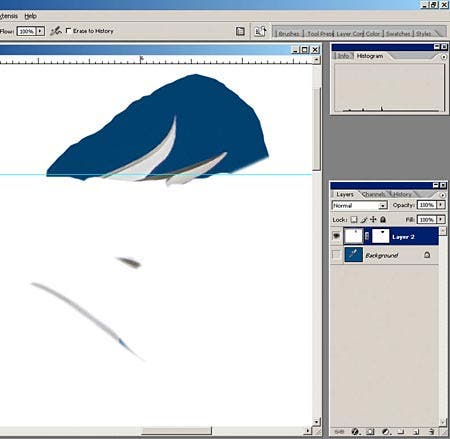Select the Layer 2 mask thumbnail
Image resolution: width=450 pixels, height=439 pixels.
(380, 236)
